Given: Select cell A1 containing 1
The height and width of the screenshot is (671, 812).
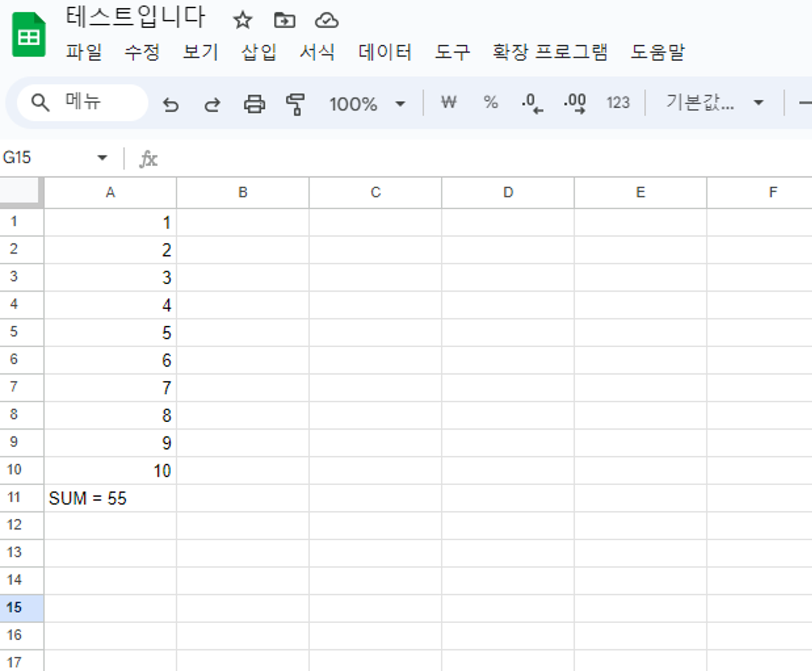Looking at the screenshot, I should (x=110, y=222).
